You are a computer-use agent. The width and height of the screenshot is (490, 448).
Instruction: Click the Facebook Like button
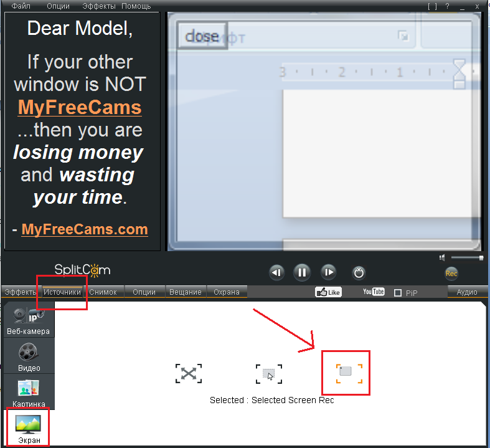(x=328, y=292)
